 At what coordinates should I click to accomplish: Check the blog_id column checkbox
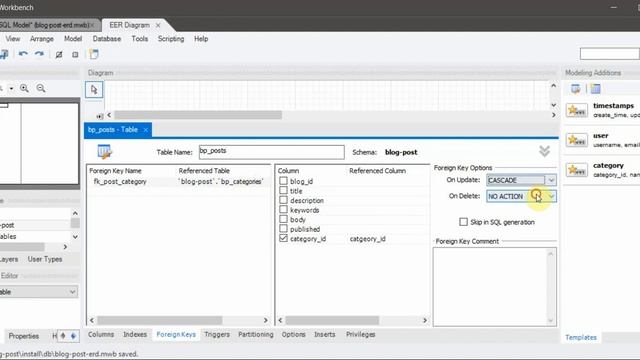[x=283, y=181]
